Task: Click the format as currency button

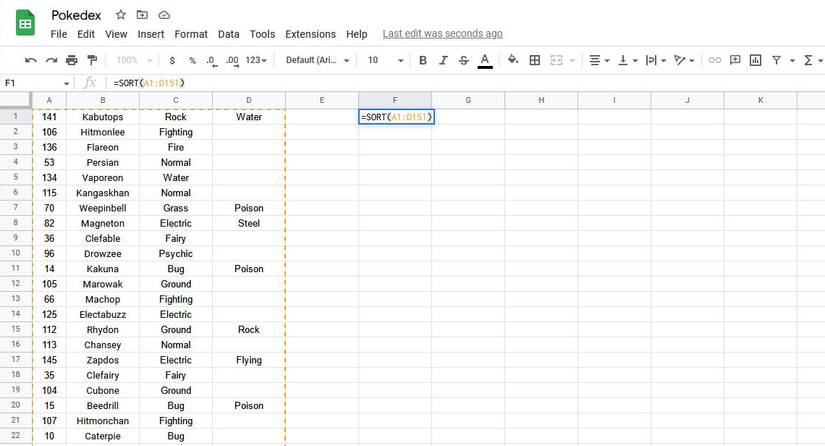Action: tap(172, 60)
